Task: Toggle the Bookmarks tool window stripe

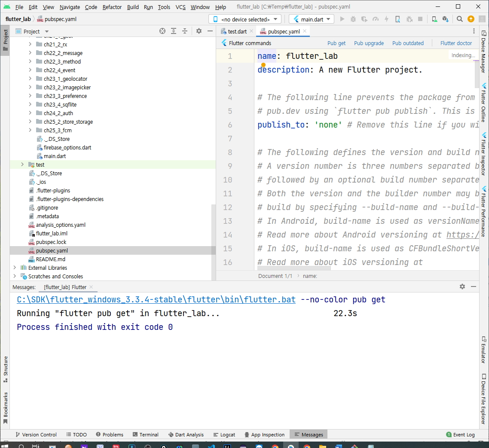Action: 5,408
